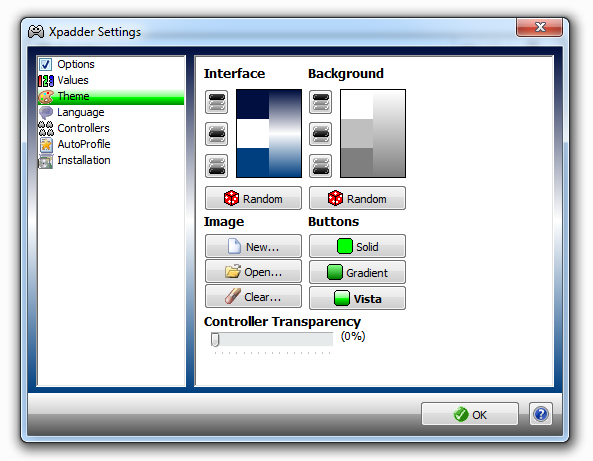Click the speech bubble Language icon
593x461 pixels.
(46, 112)
